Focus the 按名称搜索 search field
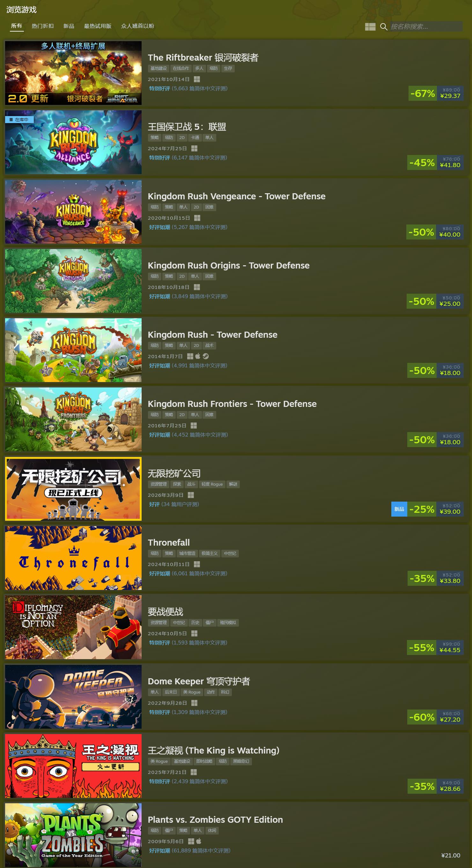This screenshot has width=472, height=868. click(426, 26)
